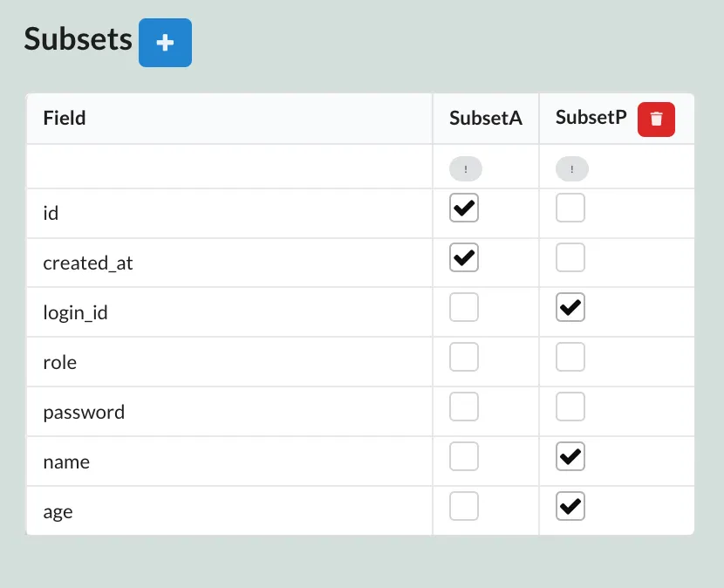Check the password field in SubsetP

(x=570, y=407)
